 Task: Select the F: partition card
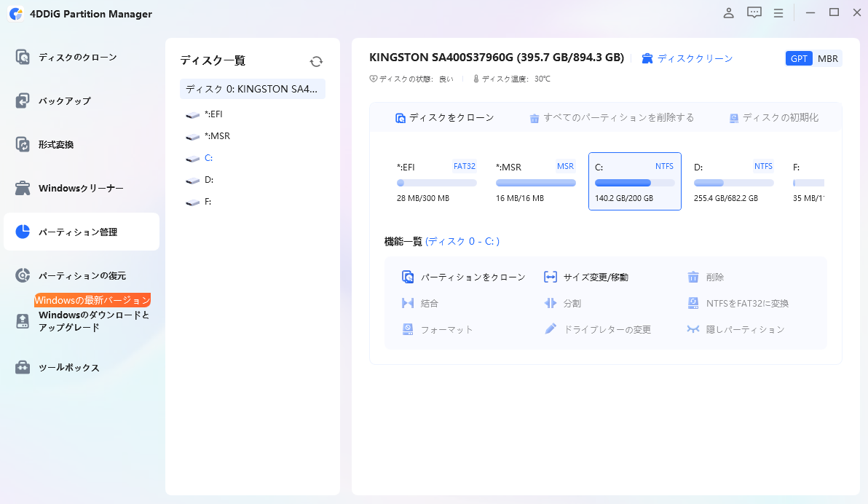(807, 181)
